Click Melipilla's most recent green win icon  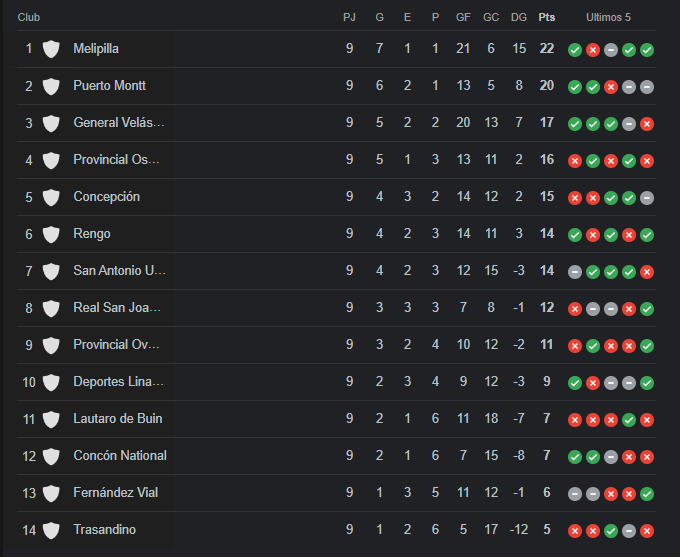pos(647,50)
